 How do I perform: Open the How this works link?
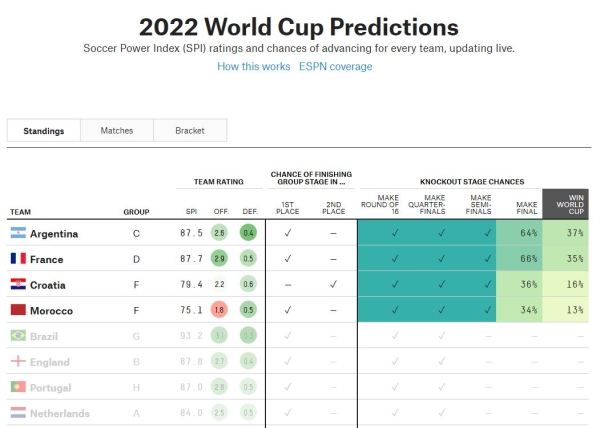(x=254, y=67)
